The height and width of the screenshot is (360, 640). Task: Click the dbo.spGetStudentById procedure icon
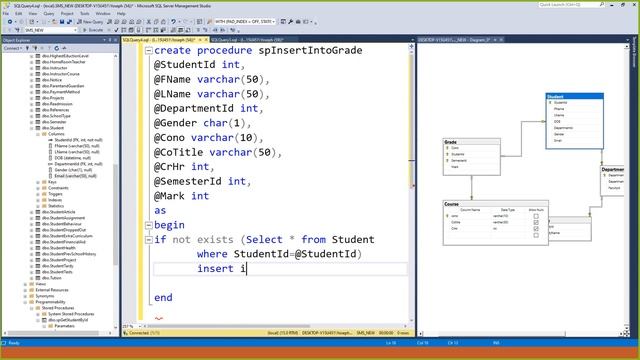44,320
